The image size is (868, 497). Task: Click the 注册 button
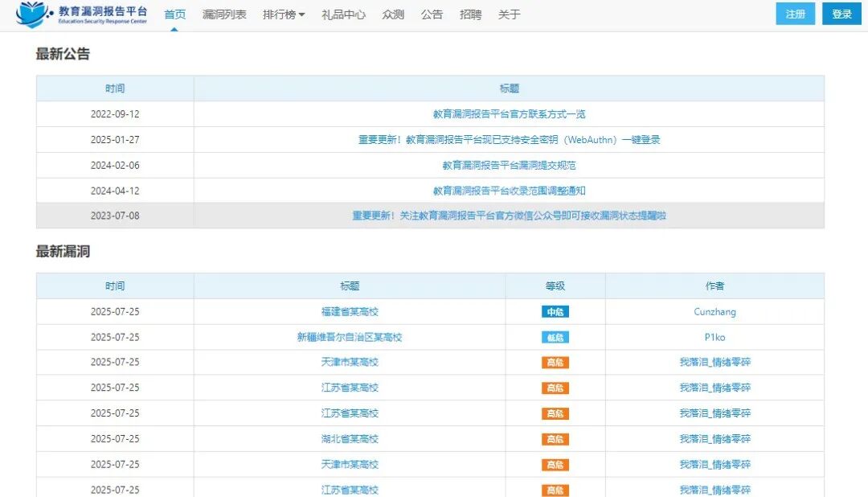pyautogui.click(x=795, y=14)
